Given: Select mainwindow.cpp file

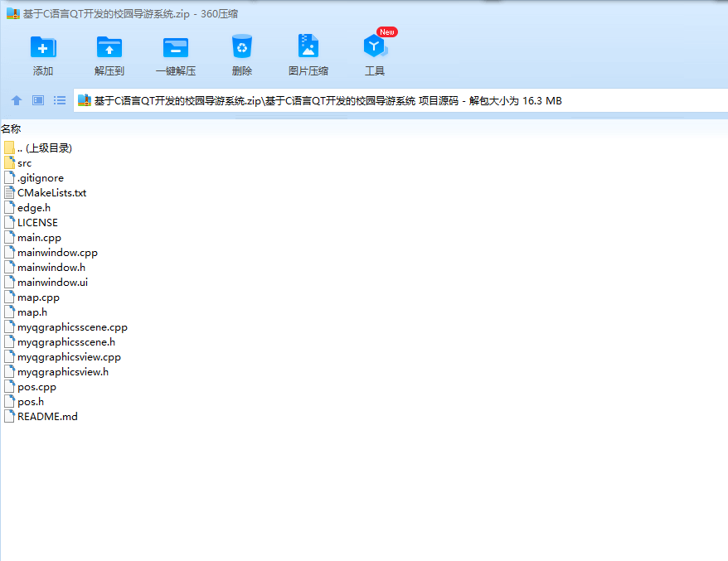Looking at the screenshot, I should coord(51,253).
